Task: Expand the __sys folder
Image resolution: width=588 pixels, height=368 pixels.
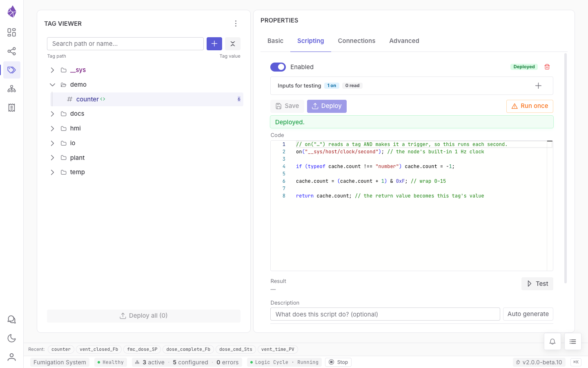Action: [x=52, y=70]
